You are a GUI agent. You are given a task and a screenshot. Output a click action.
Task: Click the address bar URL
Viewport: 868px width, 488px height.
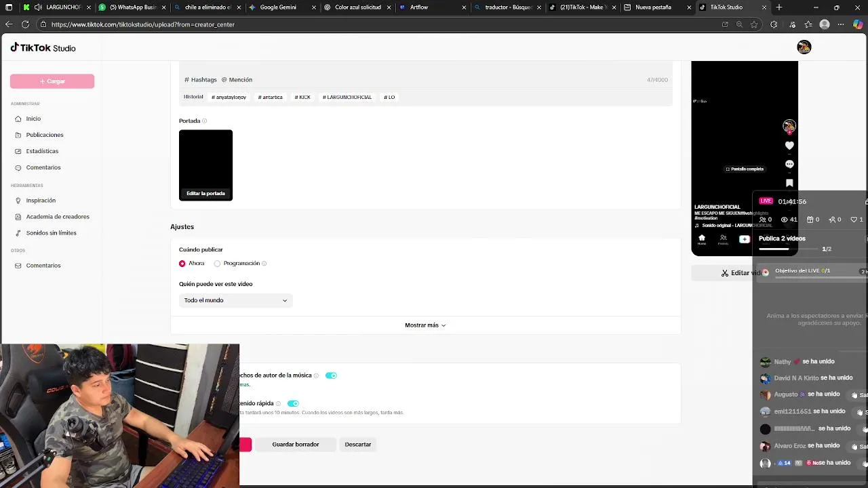point(142,24)
